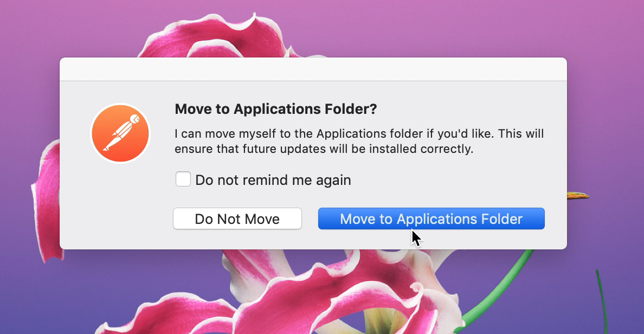Viewport: 644px width, 334px height.
Task: Choose the Do Not Move button
Action: point(237,219)
